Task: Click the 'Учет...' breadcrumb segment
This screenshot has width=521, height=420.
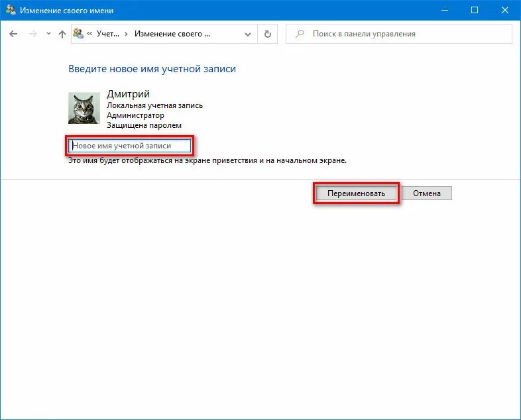Action: click(107, 34)
